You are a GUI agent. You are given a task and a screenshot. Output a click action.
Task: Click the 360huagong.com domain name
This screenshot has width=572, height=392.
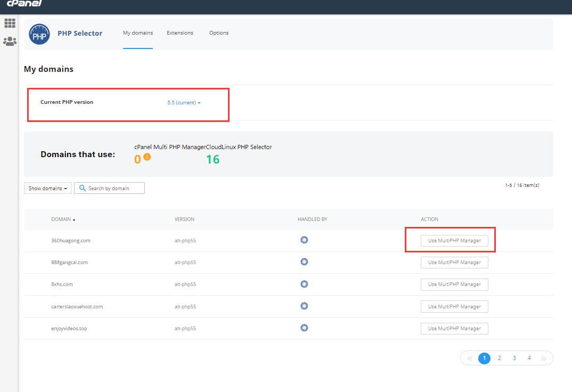pos(71,241)
